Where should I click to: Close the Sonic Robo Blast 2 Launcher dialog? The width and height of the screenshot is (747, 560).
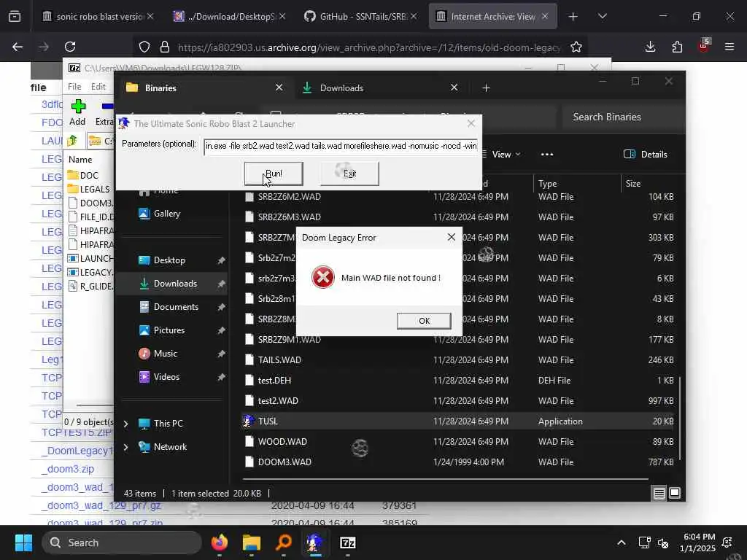click(x=471, y=123)
